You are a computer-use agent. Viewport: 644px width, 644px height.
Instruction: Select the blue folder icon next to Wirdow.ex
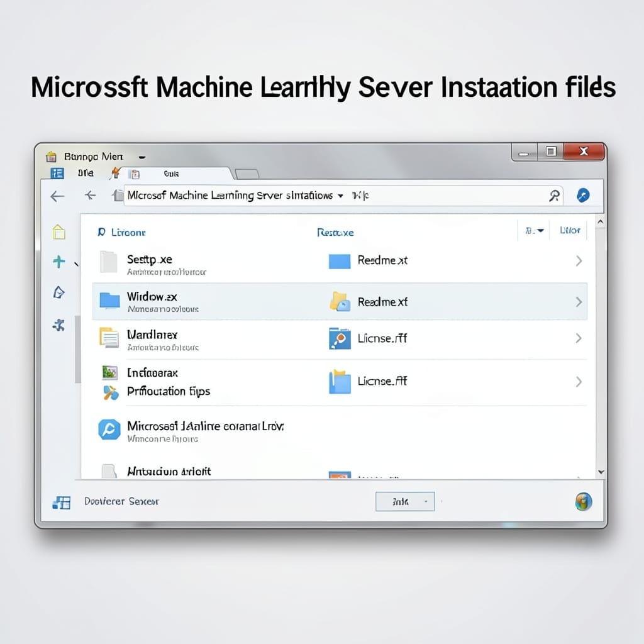(x=109, y=300)
